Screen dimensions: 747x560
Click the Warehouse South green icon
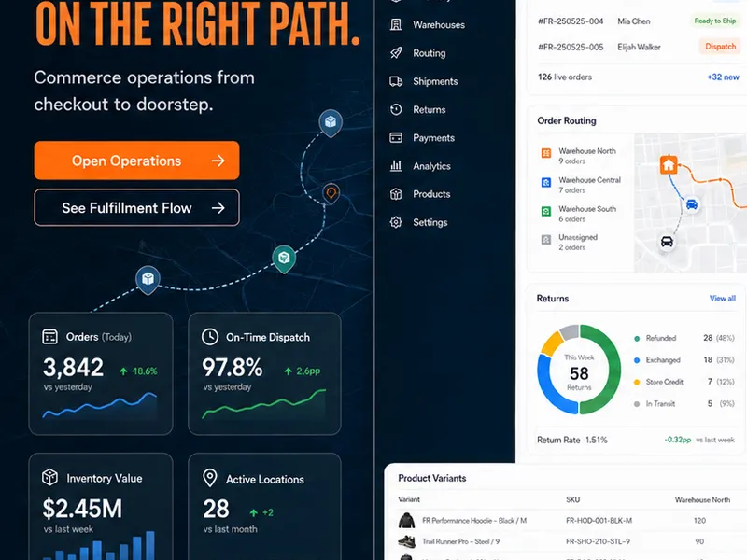(x=546, y=211)
